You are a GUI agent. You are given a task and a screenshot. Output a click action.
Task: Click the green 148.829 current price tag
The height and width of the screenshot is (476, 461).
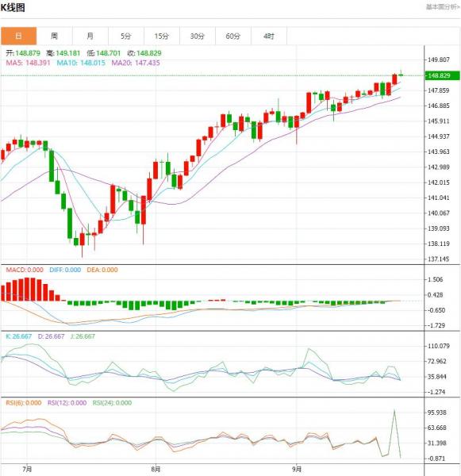[x=442, y=75]
